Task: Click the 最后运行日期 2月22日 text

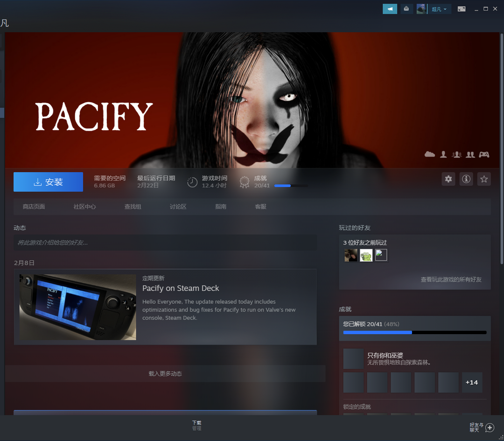Action: 156,182
